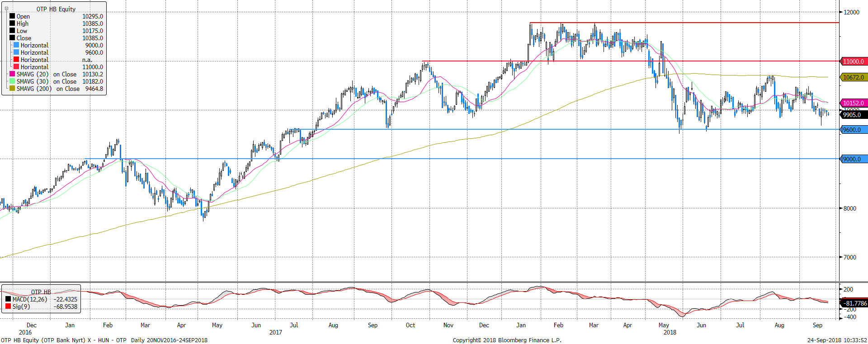Click the OTP HB title in MACD legend
The image size is (868, 344).
tap(41, 292)
